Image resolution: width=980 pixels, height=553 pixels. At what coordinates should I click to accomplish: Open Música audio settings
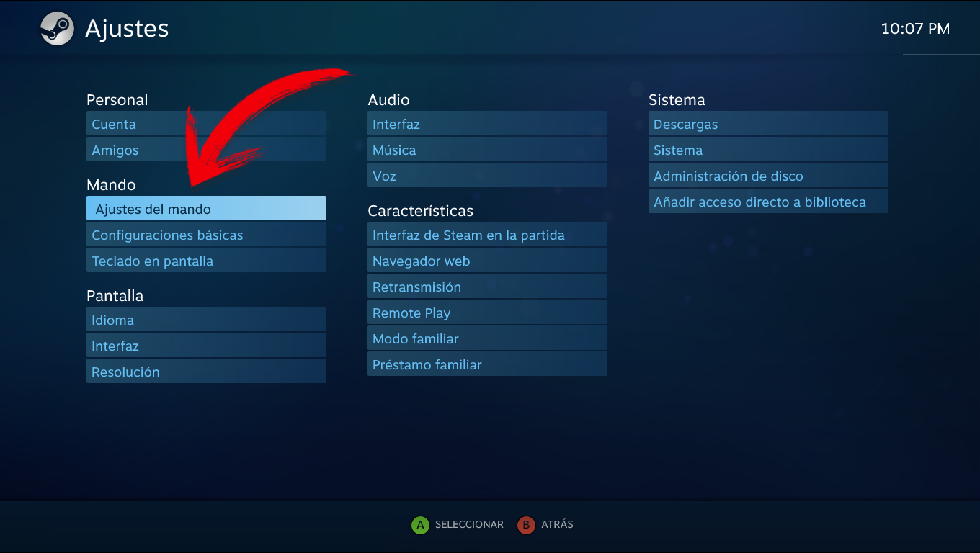pos(487,149)
